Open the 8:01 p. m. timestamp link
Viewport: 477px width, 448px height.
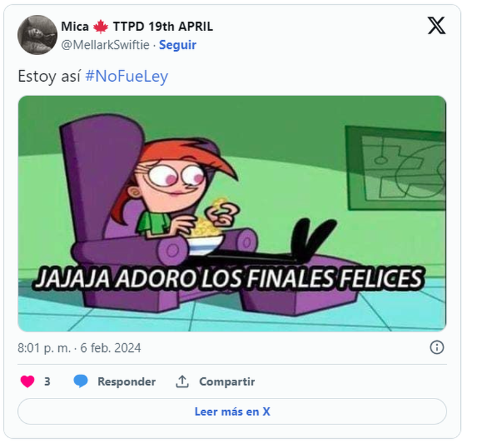[x=44, y=348]
